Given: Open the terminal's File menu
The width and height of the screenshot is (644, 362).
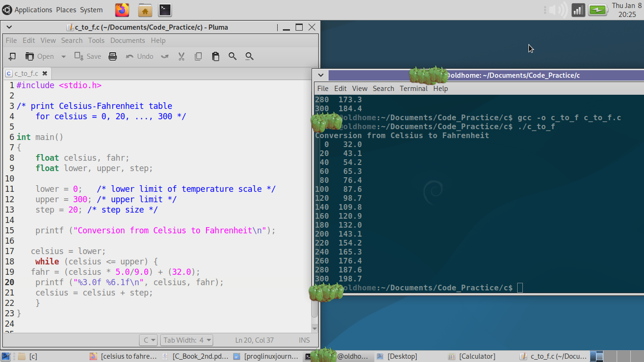Looking at the screenshot, I should (323, 89).
